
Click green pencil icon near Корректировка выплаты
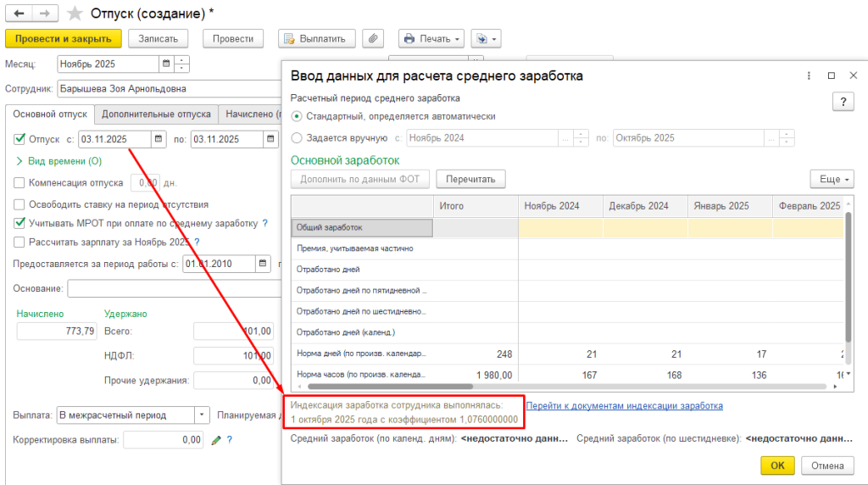click(x=216, y=440)
